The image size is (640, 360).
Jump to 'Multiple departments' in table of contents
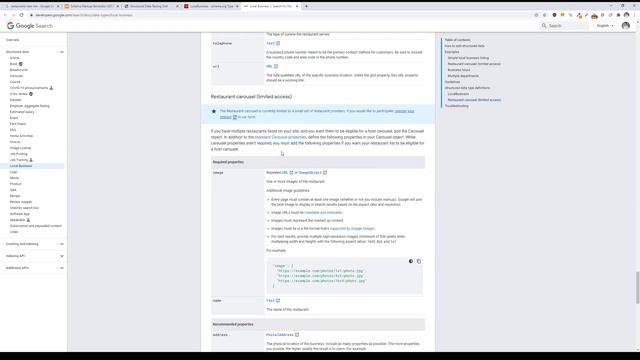[463, 76]
